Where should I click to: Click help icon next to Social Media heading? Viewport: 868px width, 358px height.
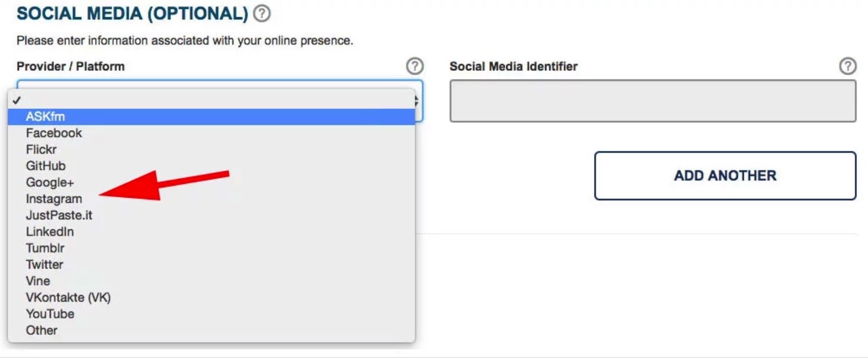click(262, 13)
